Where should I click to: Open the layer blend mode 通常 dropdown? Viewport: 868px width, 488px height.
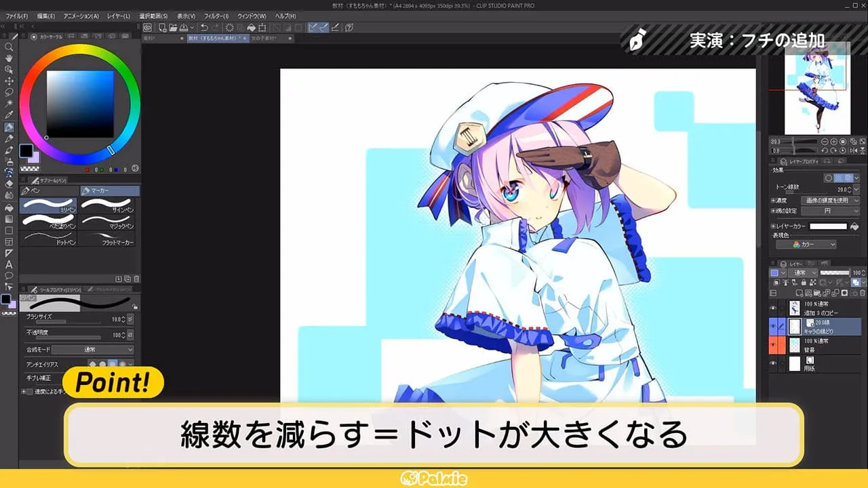point(804,272)
